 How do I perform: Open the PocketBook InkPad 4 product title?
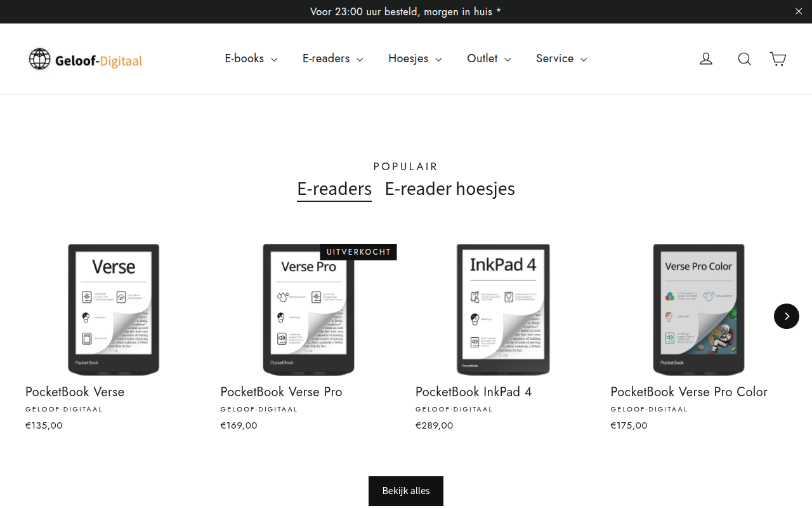click(x=474, y=392)
